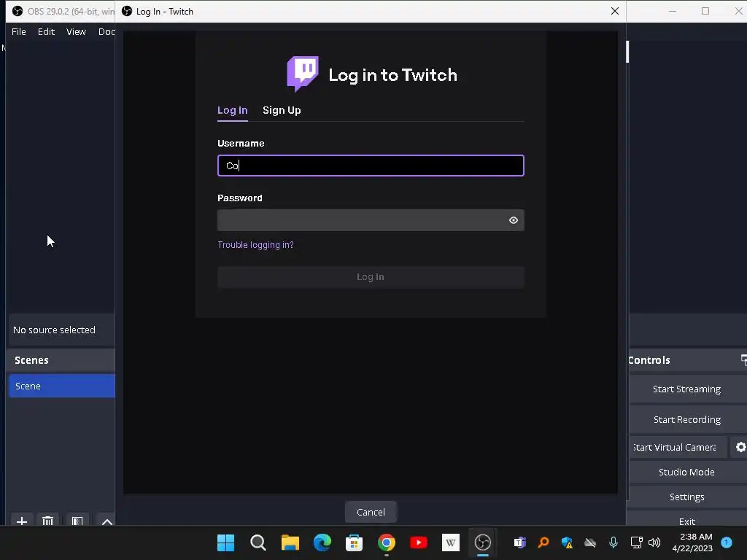Move scene up with arrow icon
Image resolution: width=747 pixels, height=560 pixels.
point(107,521)
